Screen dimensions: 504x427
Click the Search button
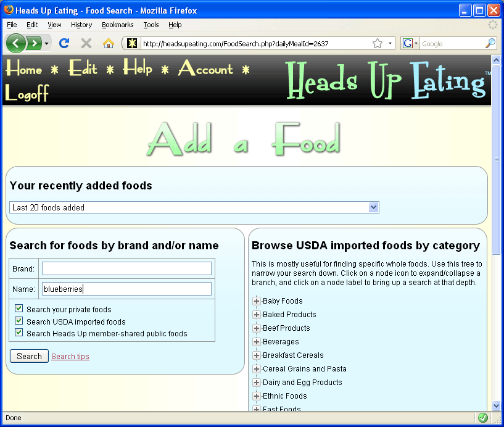[29, 356]
